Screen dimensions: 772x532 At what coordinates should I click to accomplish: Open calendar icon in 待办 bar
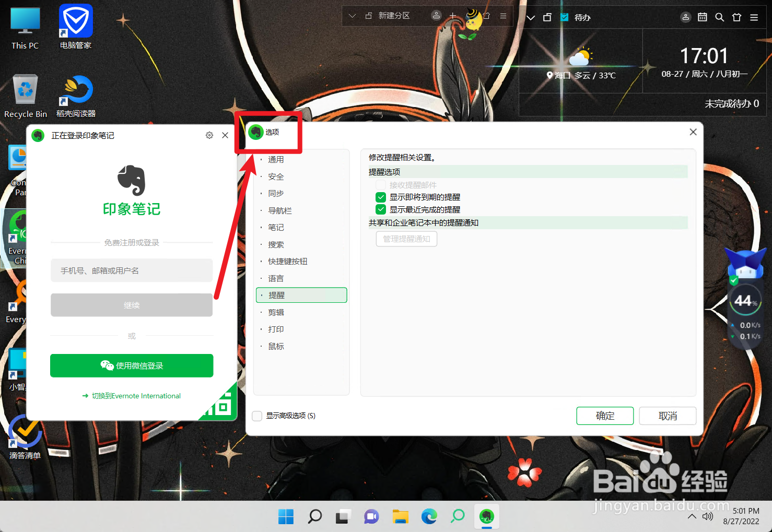click(x=703, y=17)
